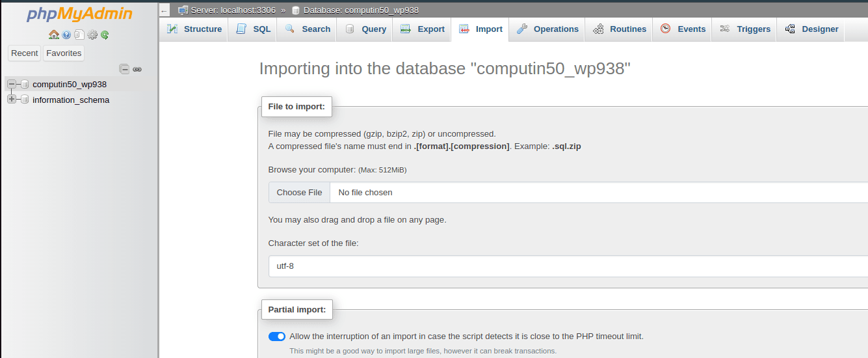868x358 pixels.
Task: Select computin50_wp938 database name in tree
Action: click(70, 84)
